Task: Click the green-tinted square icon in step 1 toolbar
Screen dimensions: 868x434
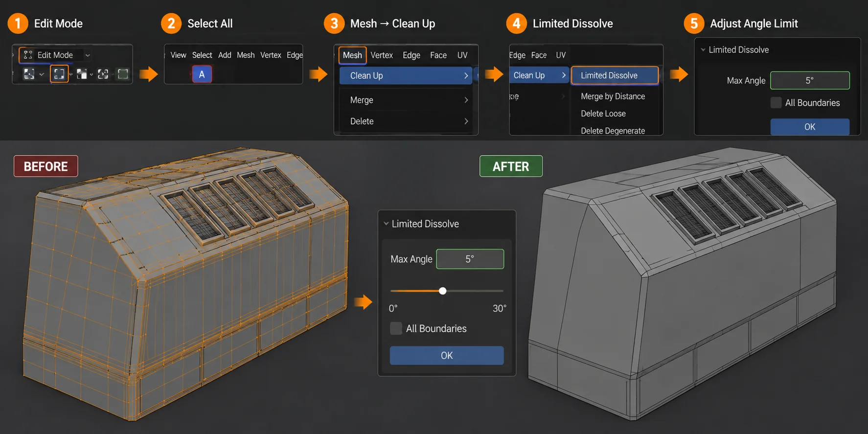Action: coord(123,74)
